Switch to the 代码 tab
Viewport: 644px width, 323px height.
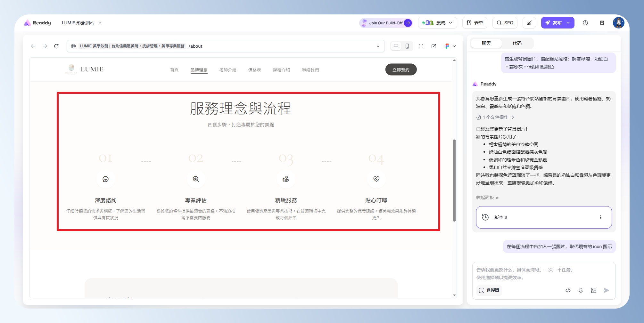pyautogui.click(x=517, y=43)
